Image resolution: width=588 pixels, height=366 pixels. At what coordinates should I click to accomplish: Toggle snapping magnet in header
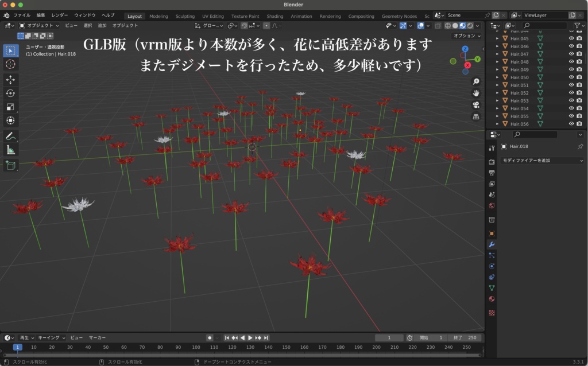244,25
